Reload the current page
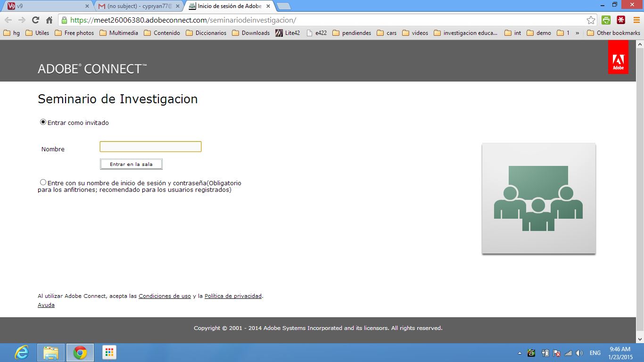The image size is (644, 362). click(35, 20)
